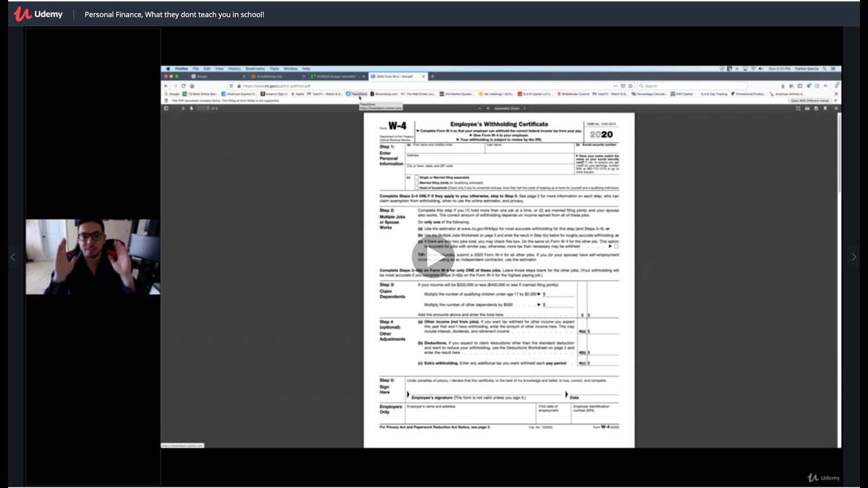Viewport: 868px width, 488px height.
Task: Check Head of household box
Action: point(416,188)
